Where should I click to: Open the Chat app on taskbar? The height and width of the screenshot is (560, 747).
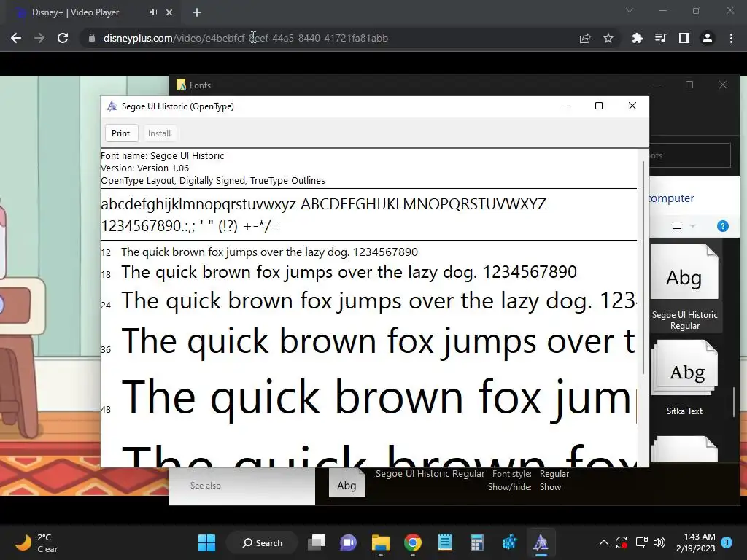click(x=348, y=542)
